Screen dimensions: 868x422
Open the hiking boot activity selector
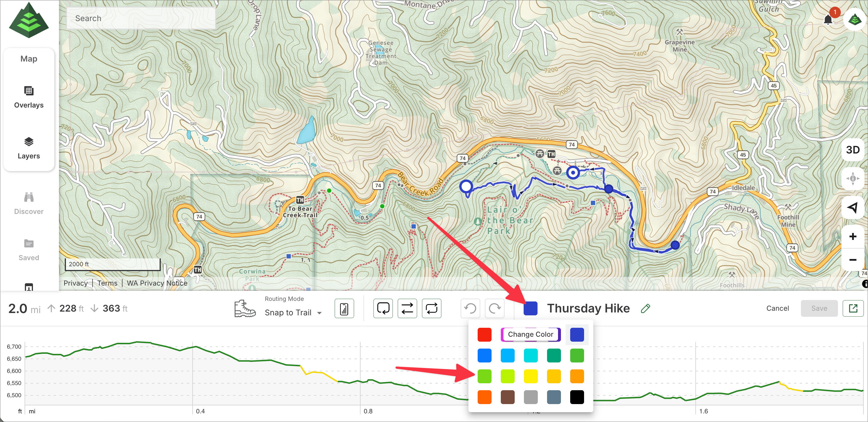point(245,308)
